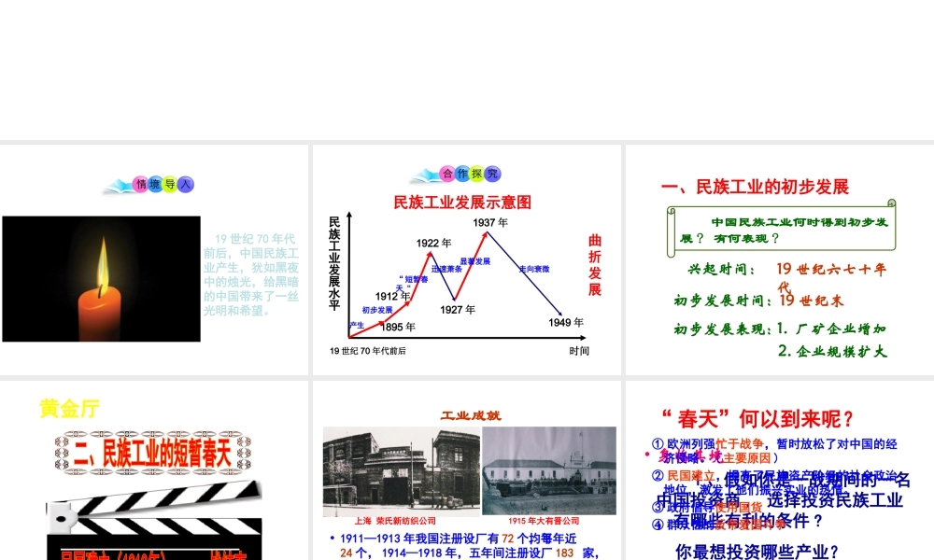Click the candle slide paragraph 19 世纪 70 年代前后
Image resolution: width=934 pixels, height=560 pixels.
[251, 275]
